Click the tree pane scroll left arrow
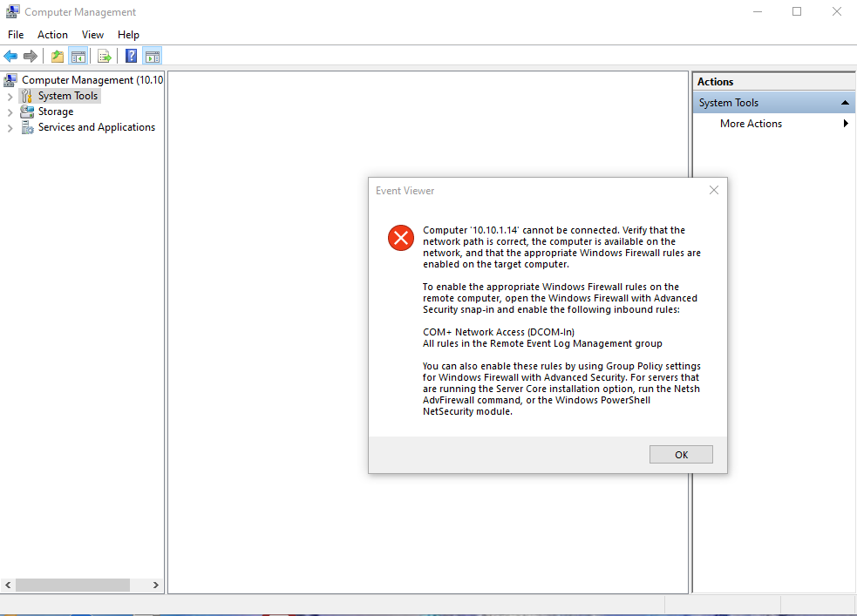 tap(8, 585)
